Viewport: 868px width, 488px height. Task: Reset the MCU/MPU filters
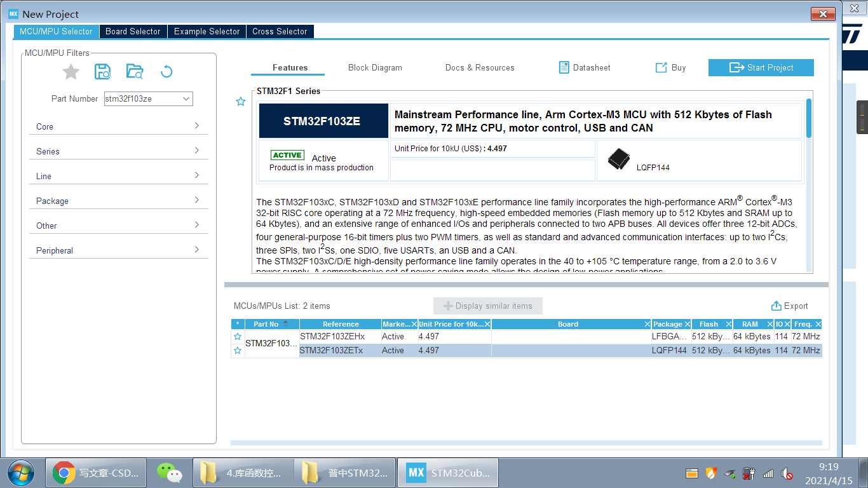point(166,72)
